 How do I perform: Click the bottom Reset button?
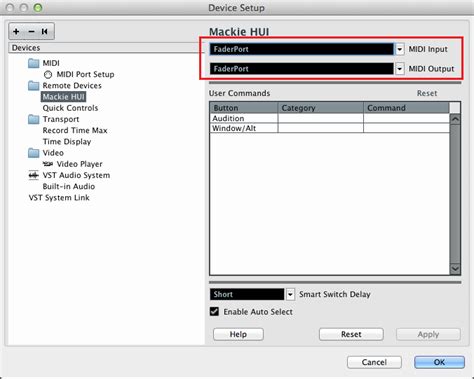[x=351, y=334]
